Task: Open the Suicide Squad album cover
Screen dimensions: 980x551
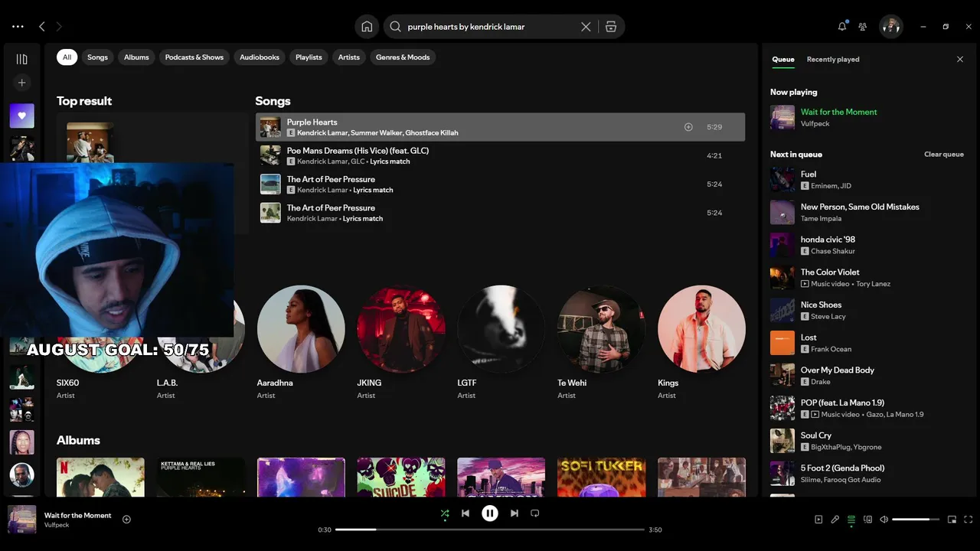Action: tap(401, 478)
